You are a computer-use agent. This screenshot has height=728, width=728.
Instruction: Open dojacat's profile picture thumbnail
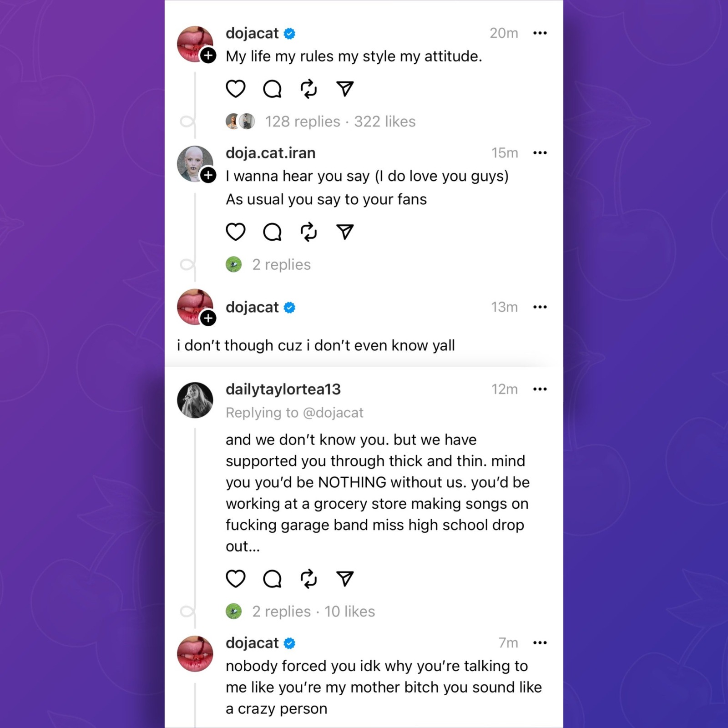195,40
